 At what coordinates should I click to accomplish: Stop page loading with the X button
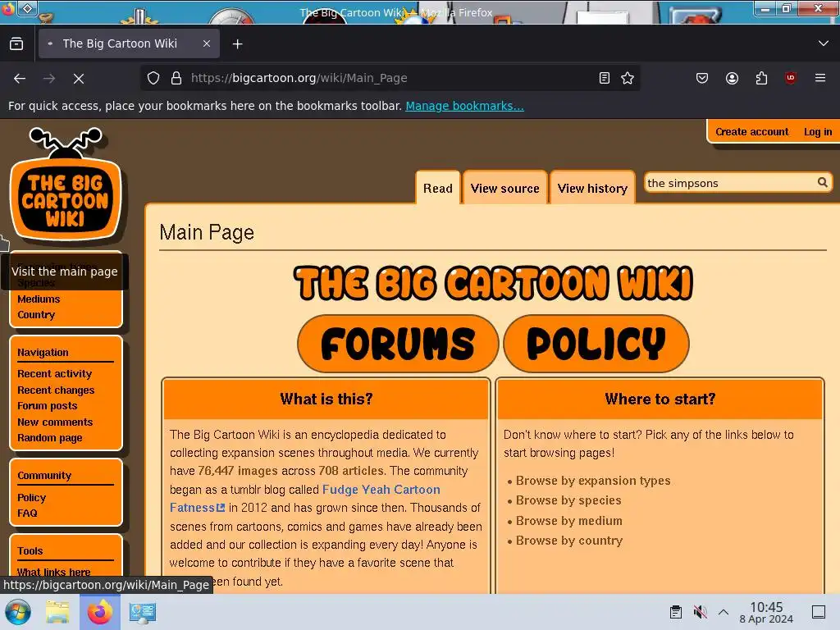[79, 79]
